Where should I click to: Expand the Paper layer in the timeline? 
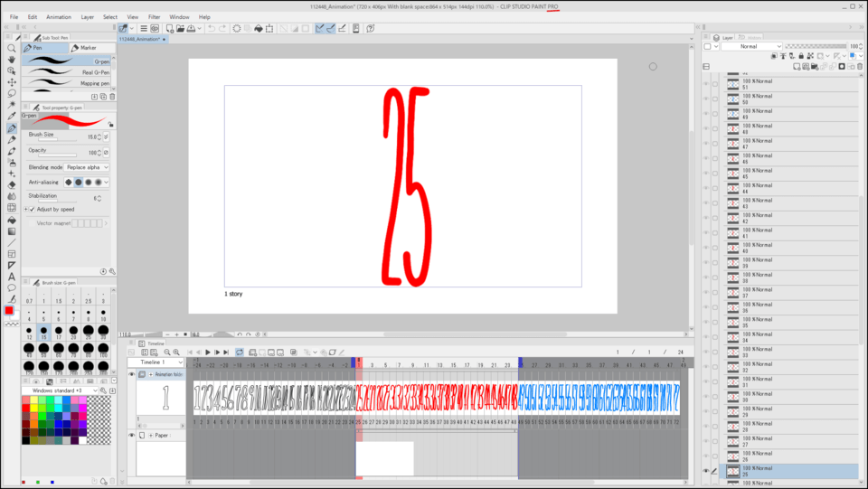pos(151,436)
